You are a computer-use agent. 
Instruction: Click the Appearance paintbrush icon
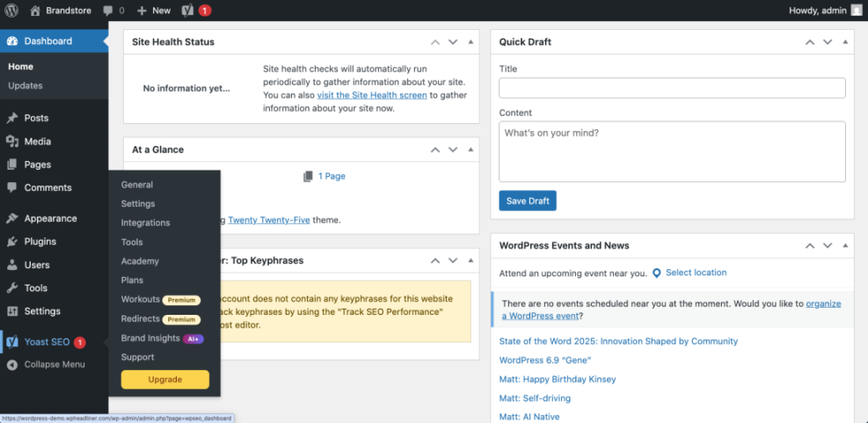pyautogui.click(x=12, y=218)
